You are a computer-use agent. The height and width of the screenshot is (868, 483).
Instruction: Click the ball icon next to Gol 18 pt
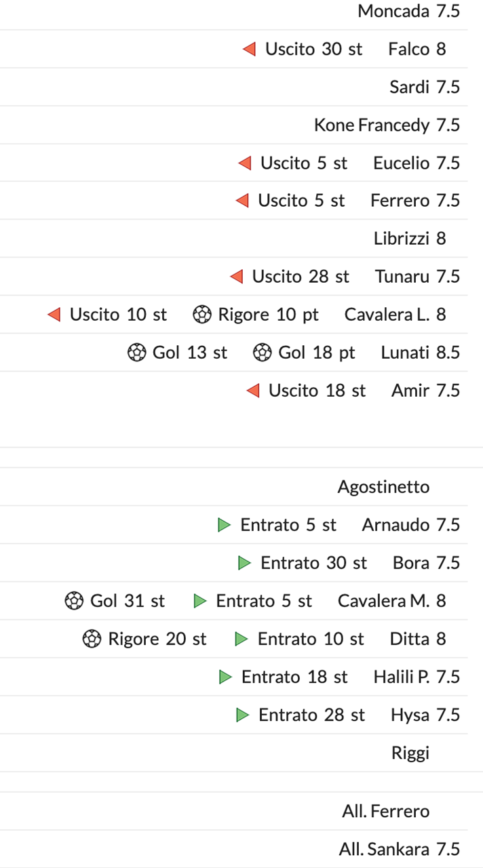(x=262, y=353)
